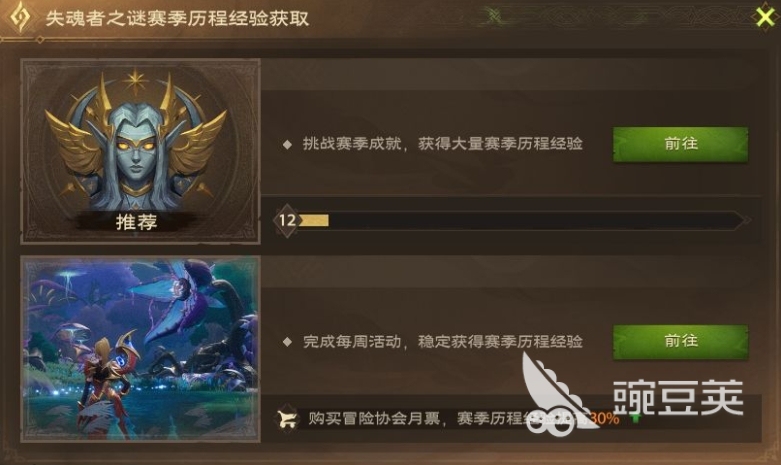781x465 pixels.
Task: Click the diamond bullet before 挑战赛季成就
Action: (x=287, y=144)
